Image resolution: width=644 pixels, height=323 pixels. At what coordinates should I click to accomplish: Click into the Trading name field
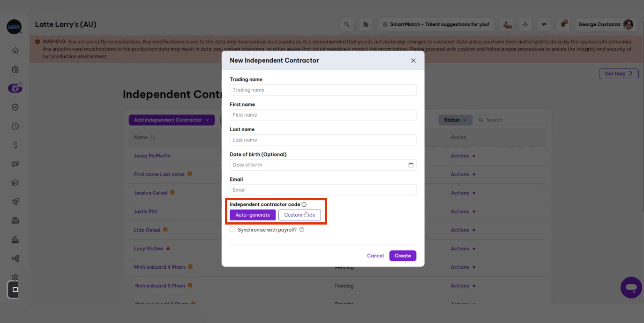click(322, 90)
